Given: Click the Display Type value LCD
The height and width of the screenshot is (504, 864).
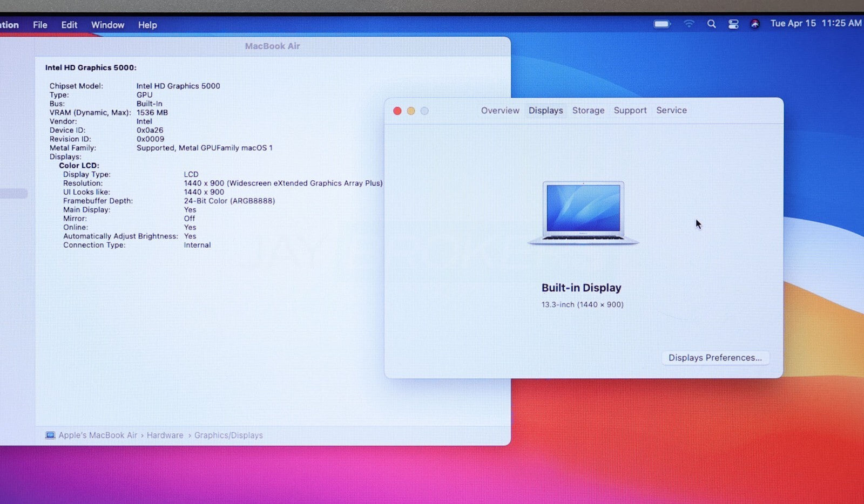Looking at the screenshot, I should (x=191, y=174).
